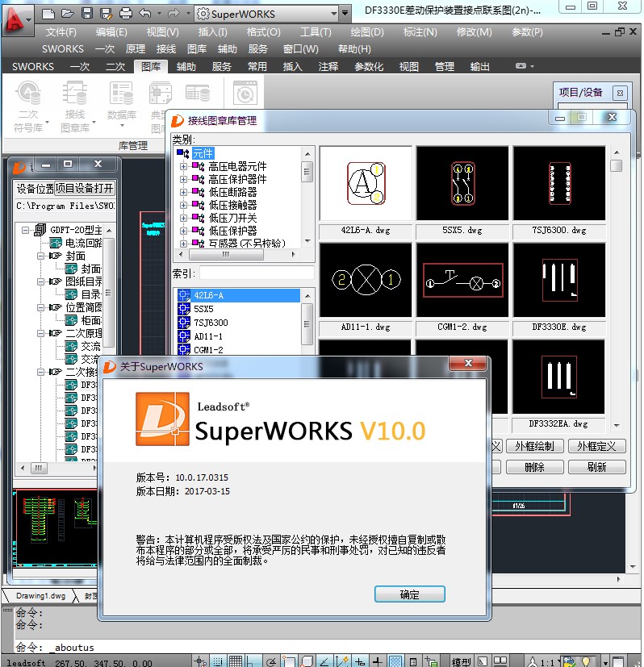Click the 确定 button in About dialog
Screen dimensions: 644x667
pos(409,594)
